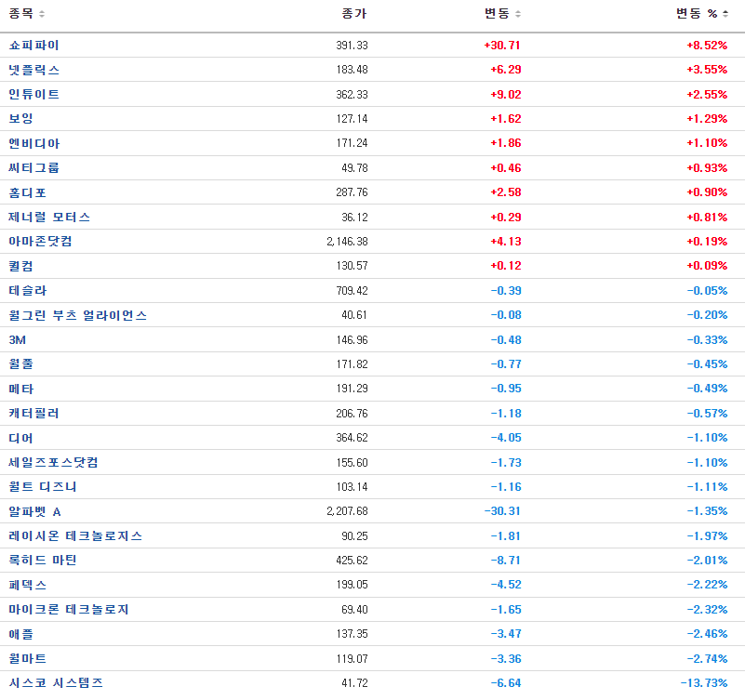Screen dimensions: 745x700
Task: Open 홈디포 stock link
Action: 27,192
